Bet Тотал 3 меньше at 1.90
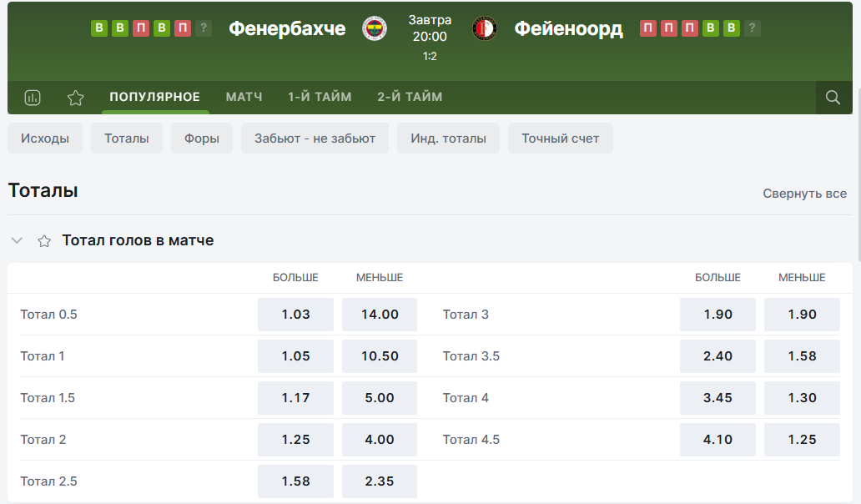The image size is (861, 504). (802, 315)
